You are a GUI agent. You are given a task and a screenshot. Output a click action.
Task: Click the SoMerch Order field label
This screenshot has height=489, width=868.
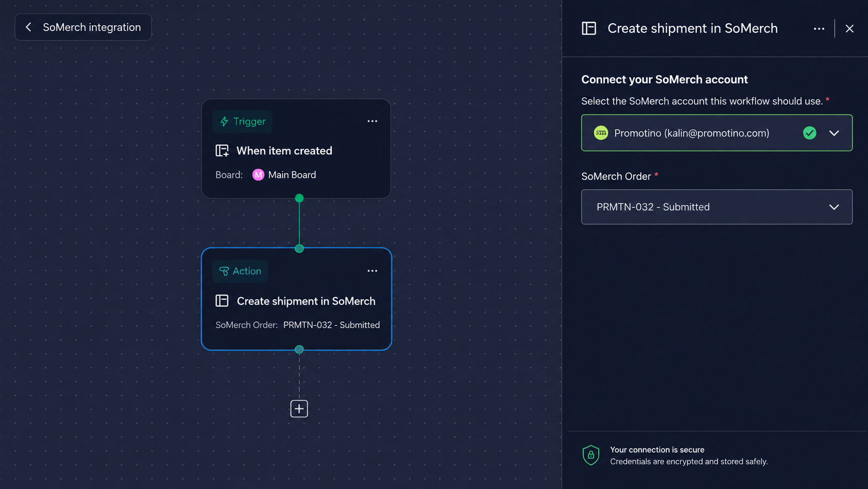coord(616,176)
